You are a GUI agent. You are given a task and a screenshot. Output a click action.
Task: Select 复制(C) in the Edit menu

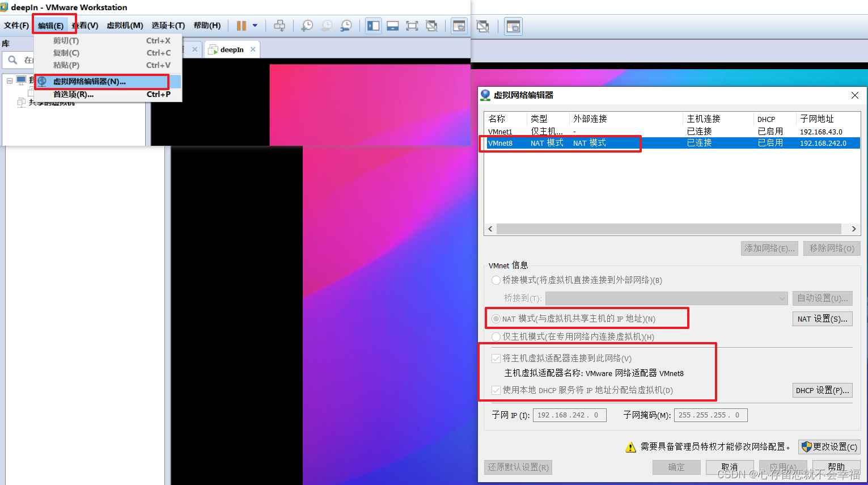108,53
